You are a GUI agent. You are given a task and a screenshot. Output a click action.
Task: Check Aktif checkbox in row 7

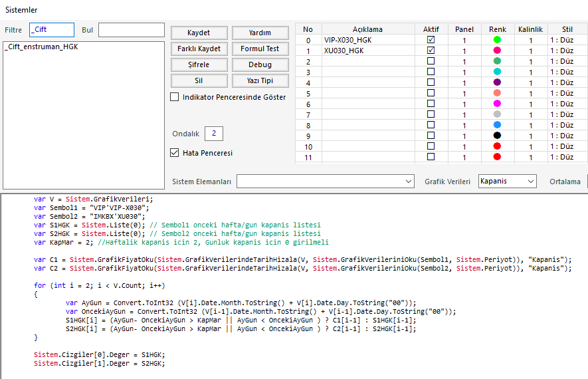(x=431, y=114)
